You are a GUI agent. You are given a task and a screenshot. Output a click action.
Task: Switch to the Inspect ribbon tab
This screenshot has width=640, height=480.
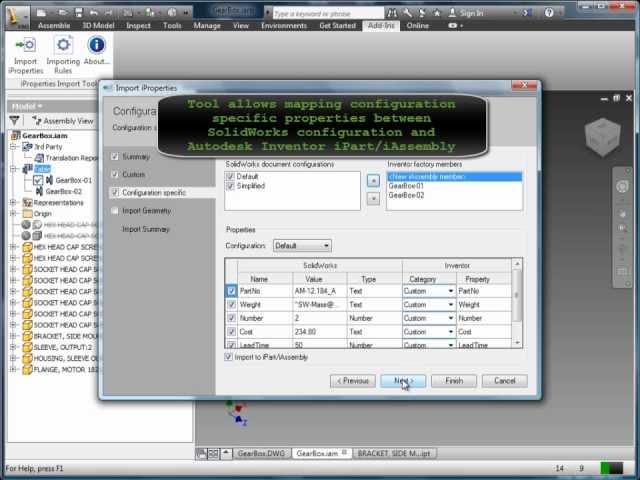pyautogui.click(x=138, y=25)
